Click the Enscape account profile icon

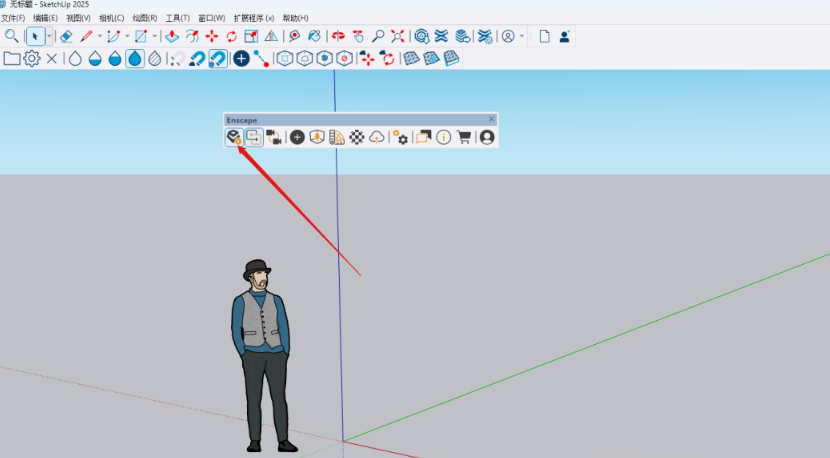487,137
